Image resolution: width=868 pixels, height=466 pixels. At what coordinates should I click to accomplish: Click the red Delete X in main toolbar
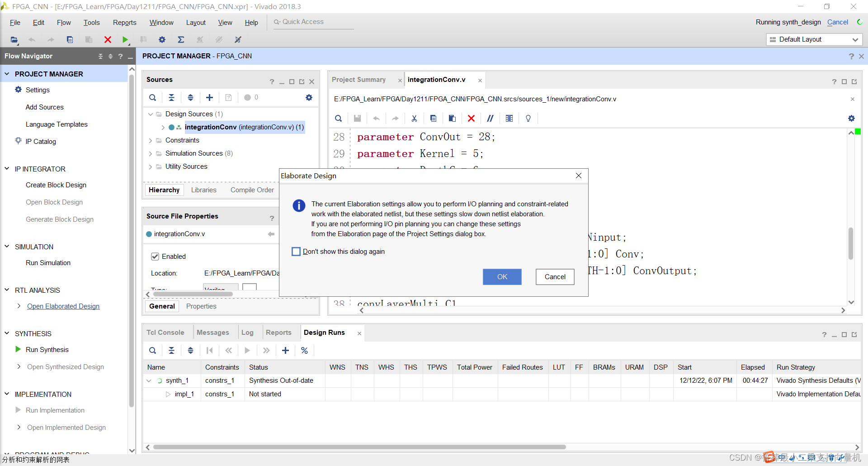coord(108,40)
